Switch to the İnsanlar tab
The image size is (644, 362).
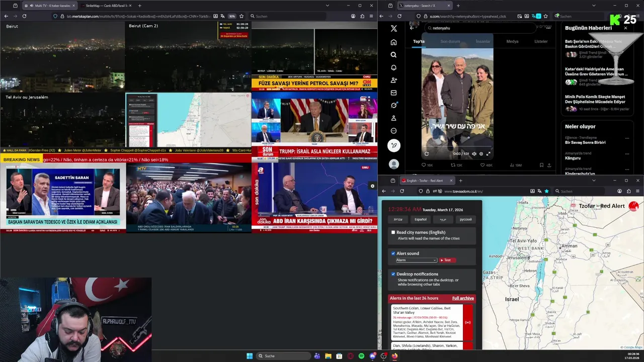[483, 41]
